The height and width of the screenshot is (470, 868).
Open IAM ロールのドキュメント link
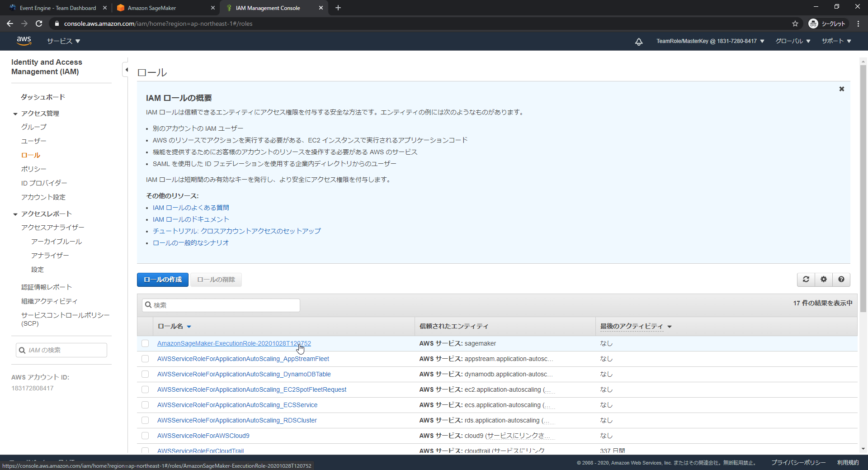pos(191,219)
